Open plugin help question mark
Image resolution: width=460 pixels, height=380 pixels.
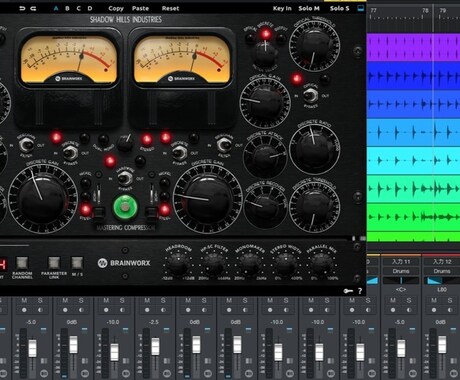coord(360,291)
